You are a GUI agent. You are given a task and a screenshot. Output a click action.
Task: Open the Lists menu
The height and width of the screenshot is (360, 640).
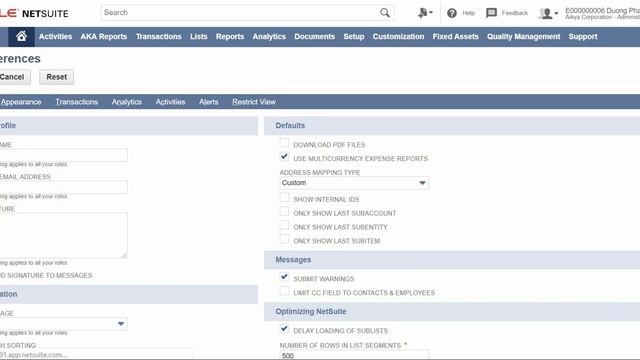coord(199,37)
